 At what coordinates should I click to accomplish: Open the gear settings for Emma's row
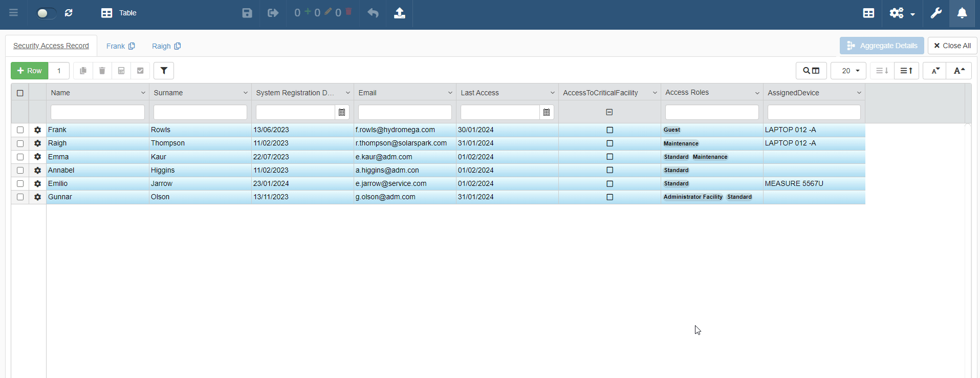coord(37,157)
